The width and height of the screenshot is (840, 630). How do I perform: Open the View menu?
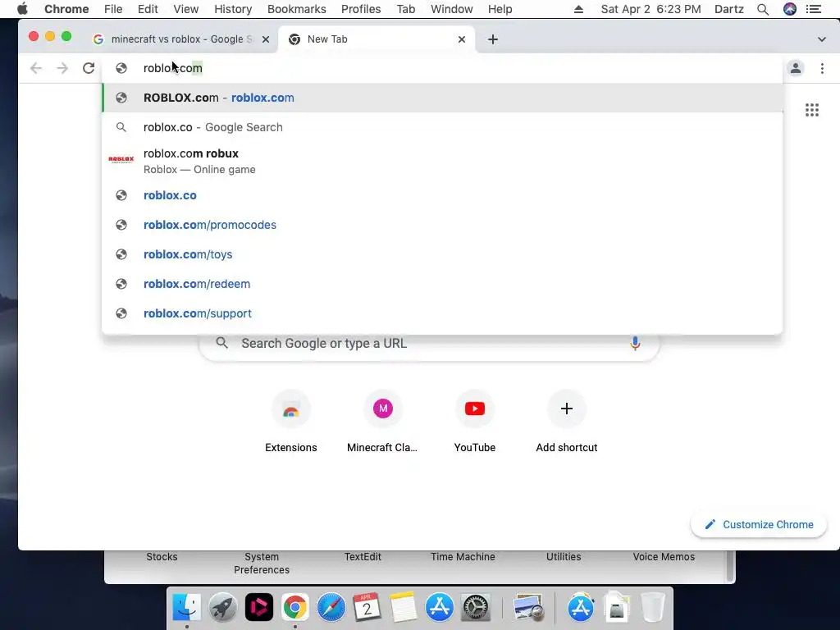coord(186,9)
